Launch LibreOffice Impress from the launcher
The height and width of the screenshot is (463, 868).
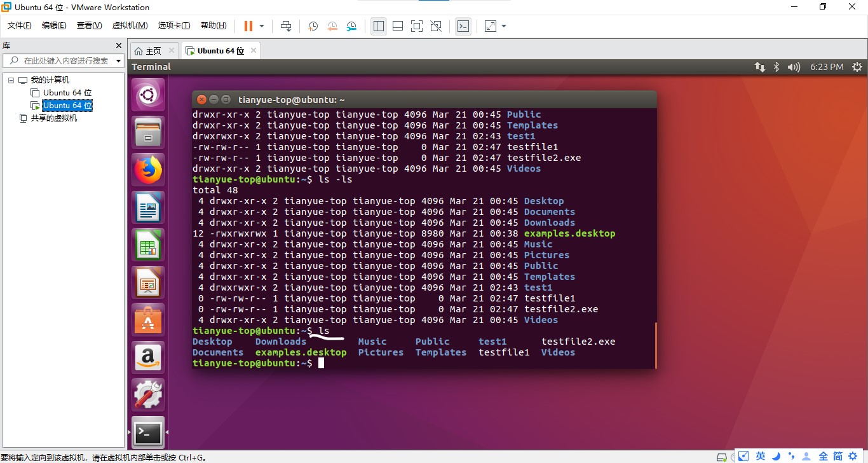click(148, 282)
